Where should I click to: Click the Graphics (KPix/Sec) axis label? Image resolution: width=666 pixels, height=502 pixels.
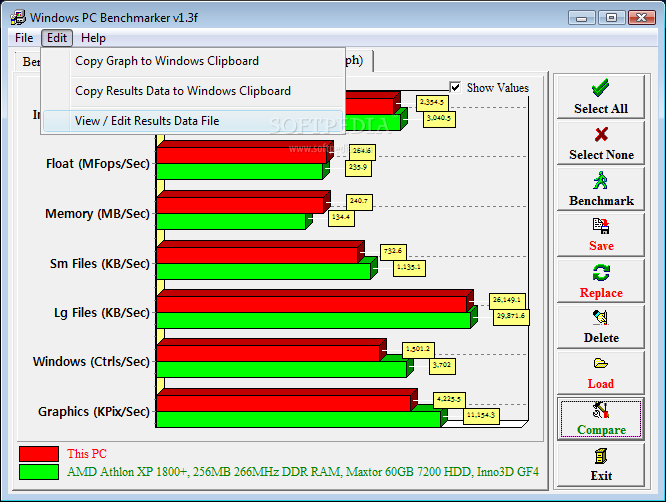pyautogui.click(x=94, y=412)
